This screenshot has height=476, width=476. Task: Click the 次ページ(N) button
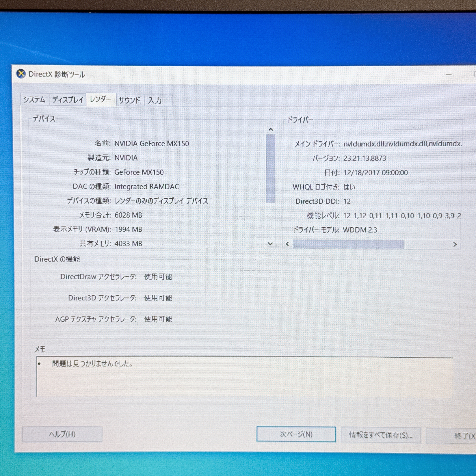pos(296,434)
